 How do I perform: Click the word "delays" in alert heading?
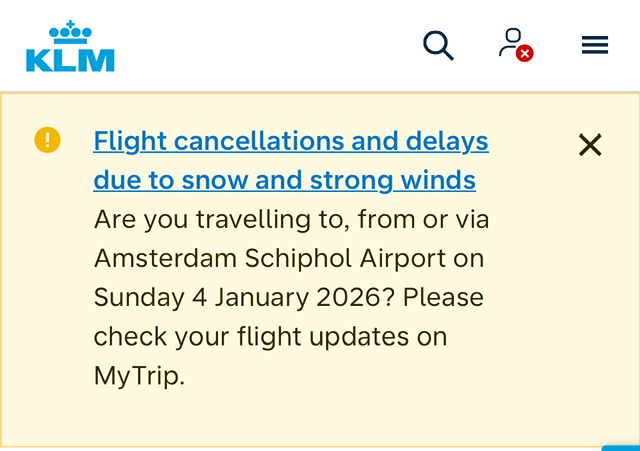tap(441, 141)
